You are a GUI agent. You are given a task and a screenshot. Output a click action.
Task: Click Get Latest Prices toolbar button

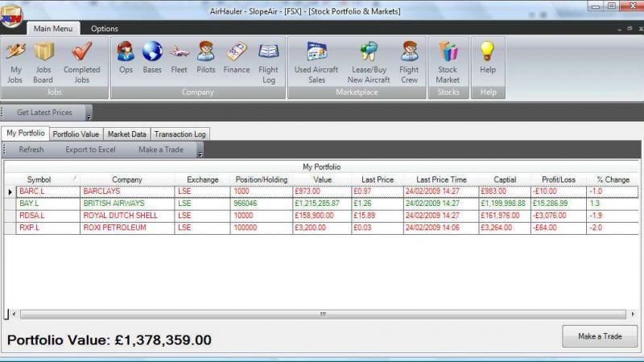[44, 113]
